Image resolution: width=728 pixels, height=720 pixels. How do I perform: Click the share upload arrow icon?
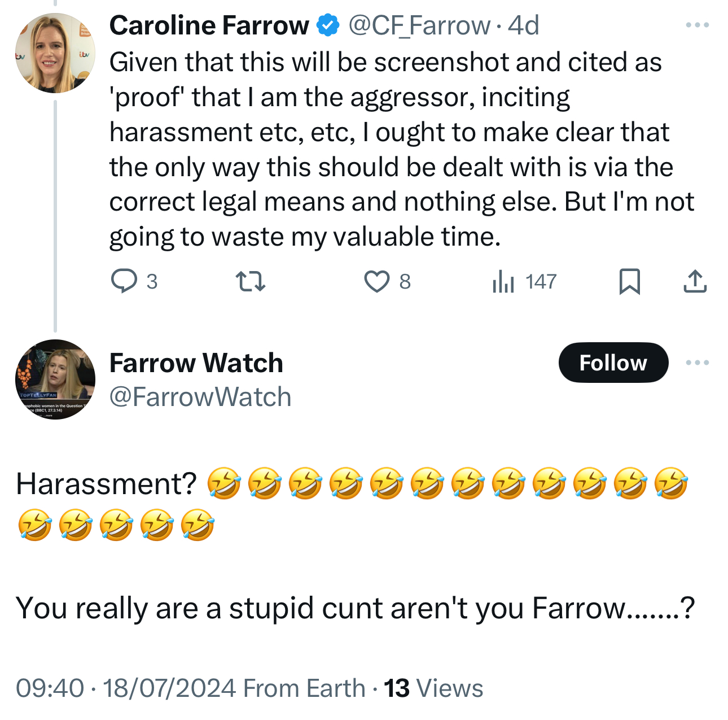pyautogui.click(x=695, y=281)
